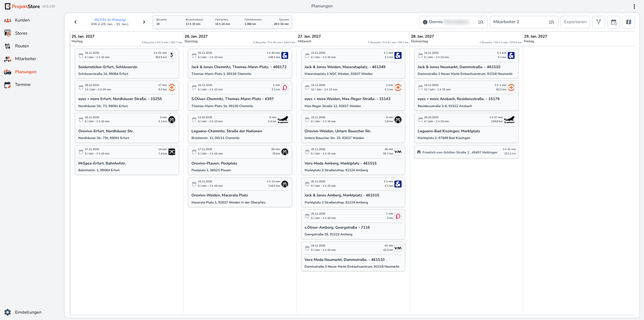Click the search icon in Mitarbeiter 2 field
This screenshot has height=320, width=644.
(551, 22)
